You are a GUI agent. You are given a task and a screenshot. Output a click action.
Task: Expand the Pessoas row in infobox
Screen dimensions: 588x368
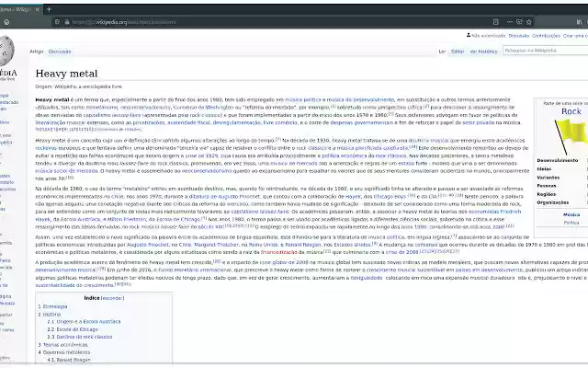pyautogui.click(x=547, y=186)
